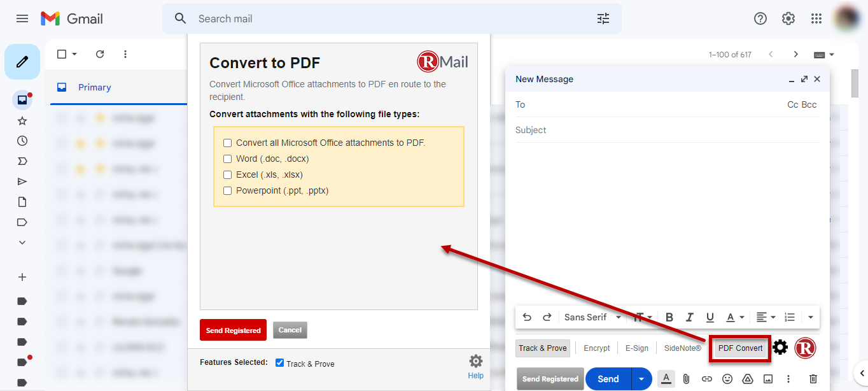Viewport: 868px width, 391px height.
Task: Open the Categories label icon in the sidebar
Action: (22, 222)
